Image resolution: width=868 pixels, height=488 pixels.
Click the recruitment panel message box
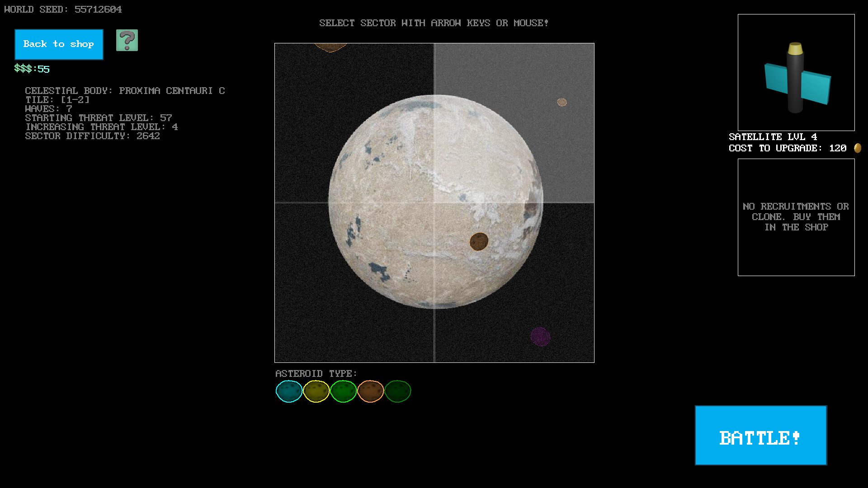[796, 217]
